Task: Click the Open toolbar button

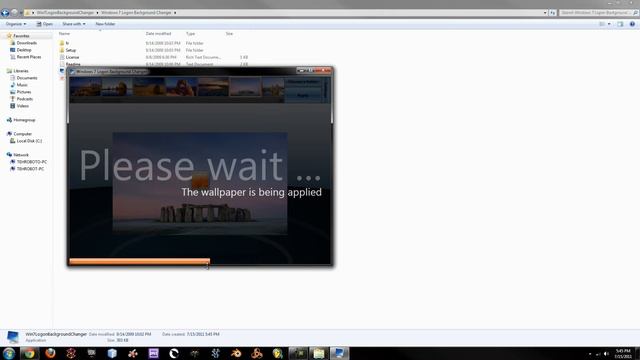Action: tap(44, 24)
